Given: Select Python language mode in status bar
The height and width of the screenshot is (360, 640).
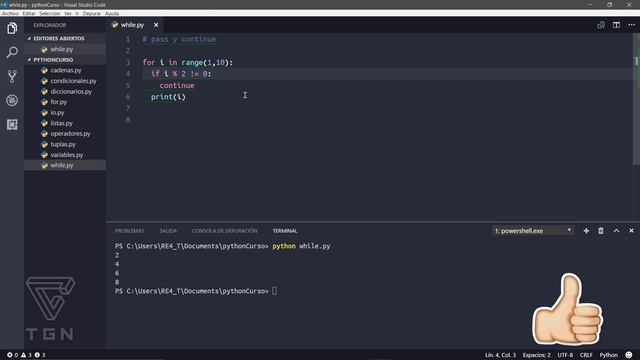Looking at the screenshot, I should coord(608,355).
